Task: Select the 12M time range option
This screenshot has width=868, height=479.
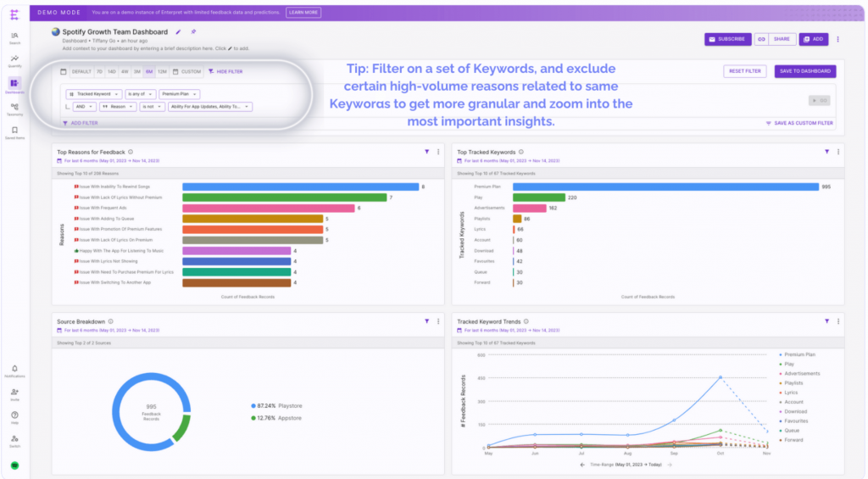Action: click(162, 72)
